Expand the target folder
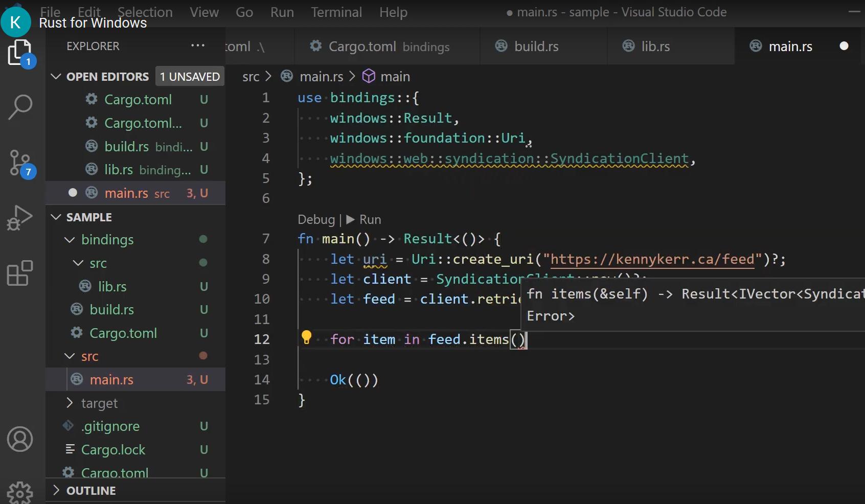 [x=70, y=403]
